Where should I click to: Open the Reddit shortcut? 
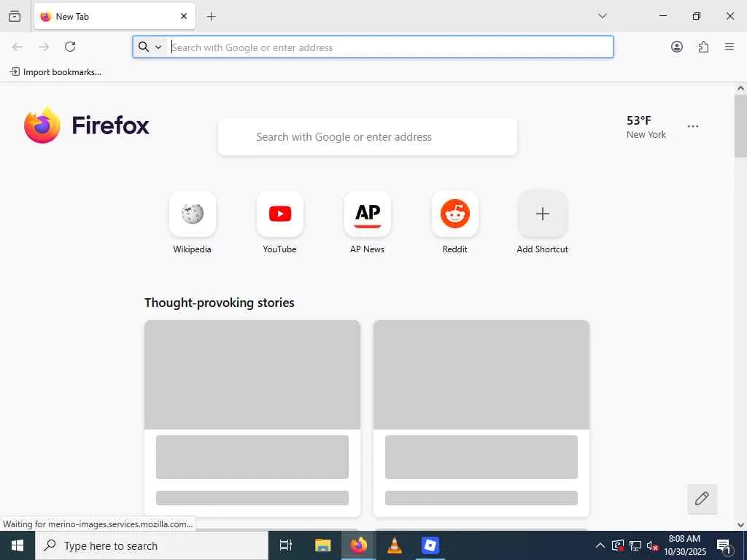[455, 222]
